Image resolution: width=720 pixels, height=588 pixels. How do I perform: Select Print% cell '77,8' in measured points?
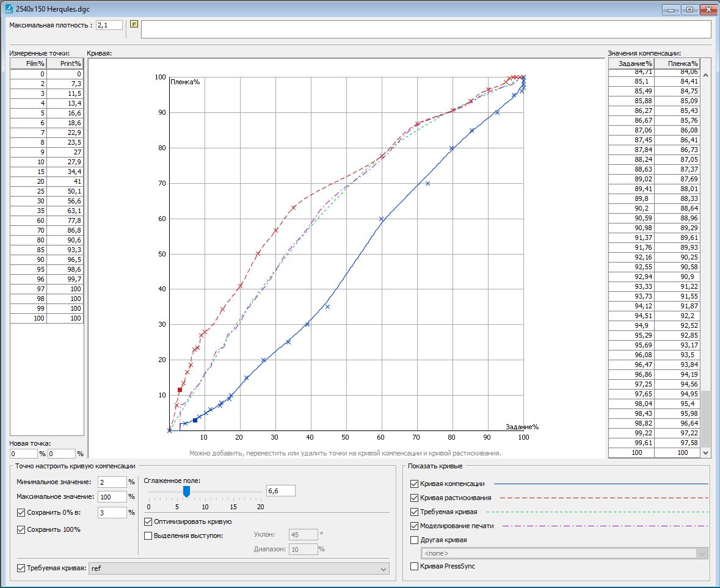65,220
